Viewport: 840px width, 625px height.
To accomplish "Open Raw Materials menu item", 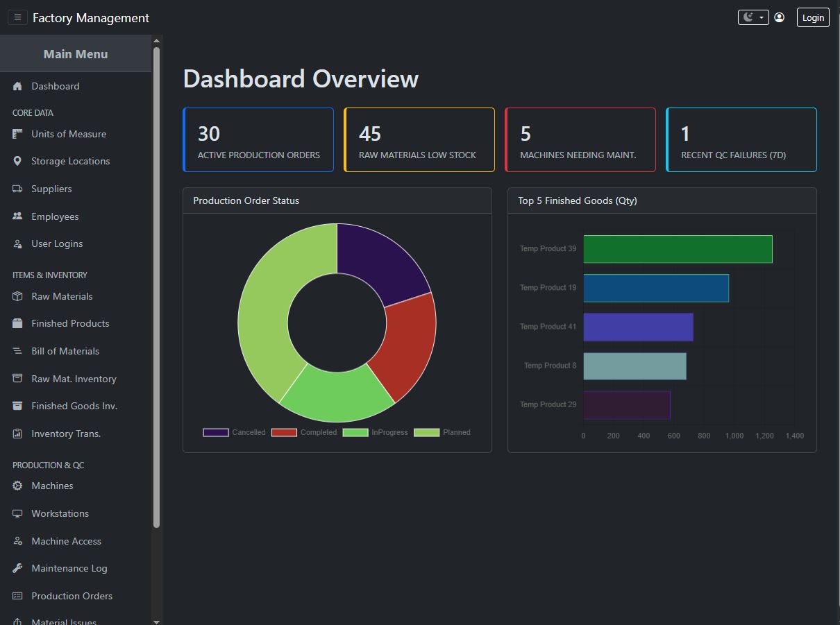I will tap(62, 296).
